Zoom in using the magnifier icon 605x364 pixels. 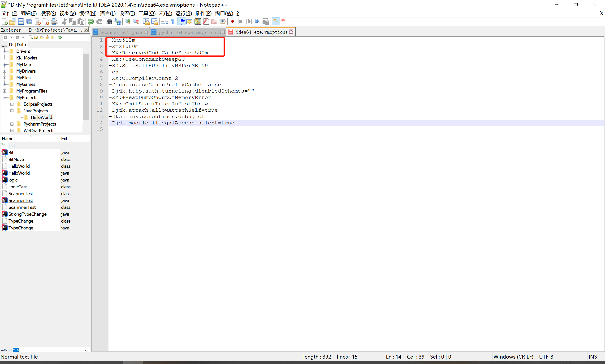pyautogui.click(x=127, y=21)
